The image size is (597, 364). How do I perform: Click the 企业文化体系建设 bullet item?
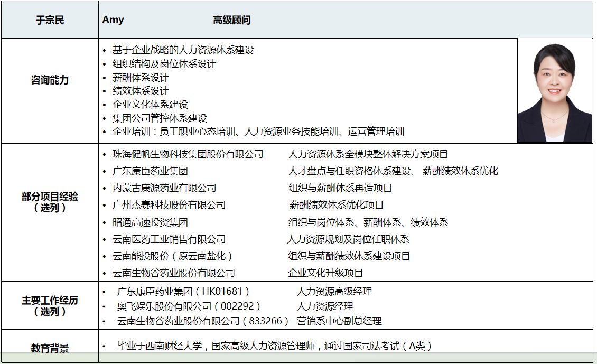point(150,105)
